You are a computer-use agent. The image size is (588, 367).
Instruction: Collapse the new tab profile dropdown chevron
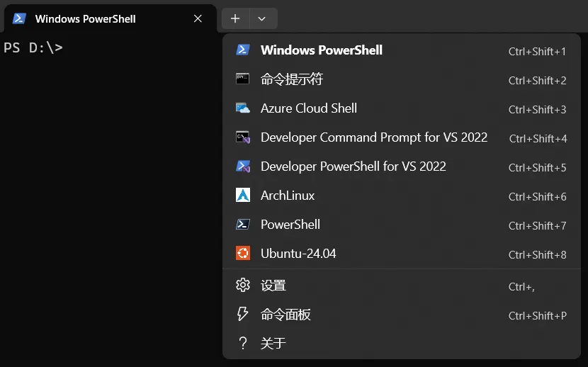[262, 18]
